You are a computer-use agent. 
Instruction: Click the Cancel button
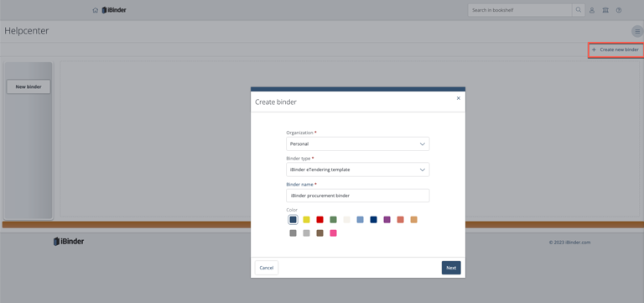267,268
